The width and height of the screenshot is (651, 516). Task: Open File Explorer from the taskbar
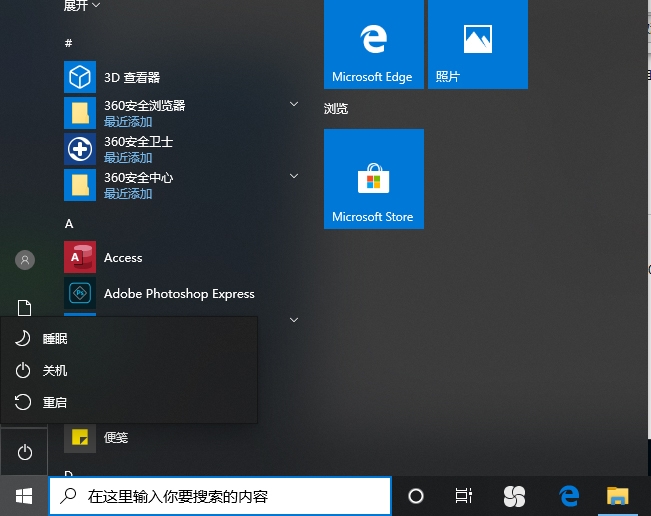617,496
